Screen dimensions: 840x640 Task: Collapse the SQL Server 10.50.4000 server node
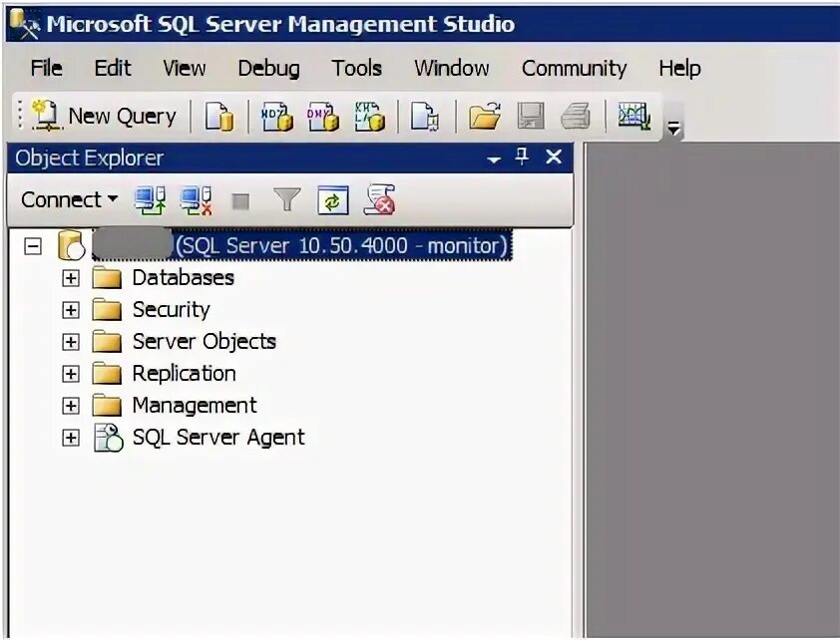(x=33, y=246)
